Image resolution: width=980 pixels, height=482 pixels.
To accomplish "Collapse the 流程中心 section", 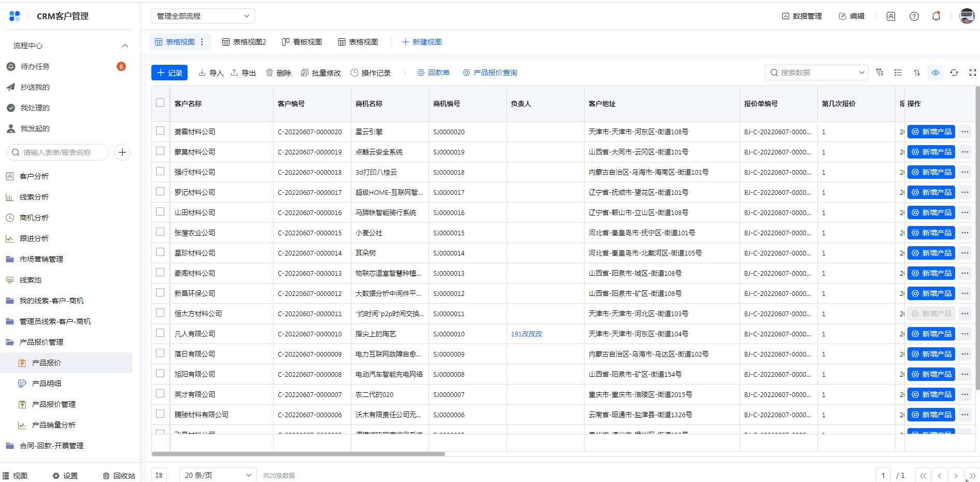I will 125,46.
